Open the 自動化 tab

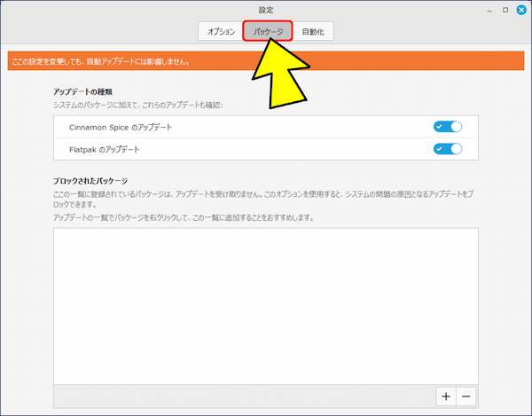click(x=313, y=32)
